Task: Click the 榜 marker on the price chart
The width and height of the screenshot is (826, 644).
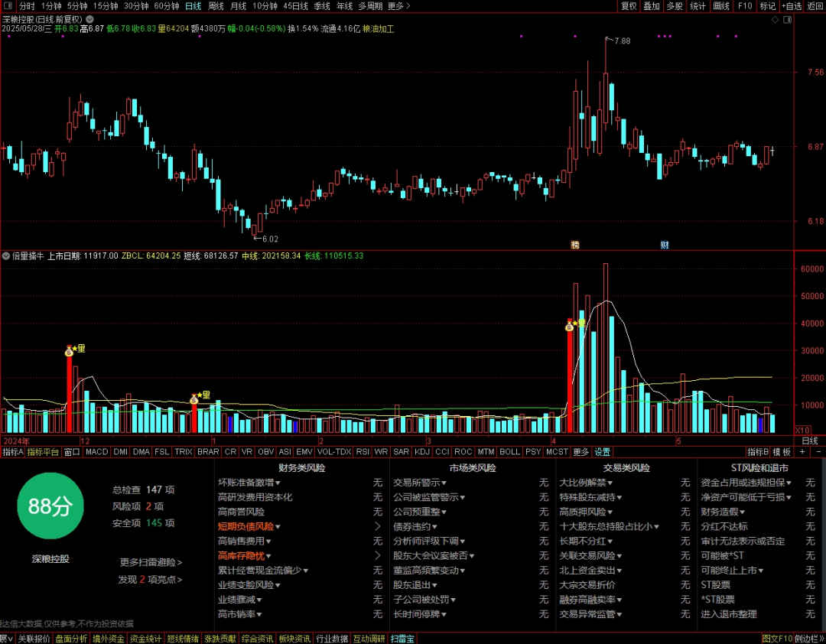Action: (x=575, y=245)
